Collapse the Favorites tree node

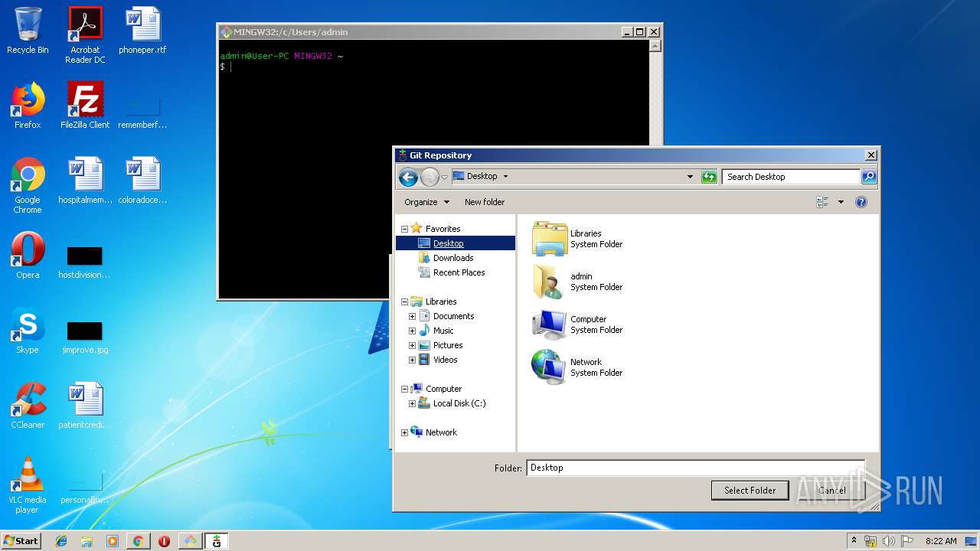[404, 229]
